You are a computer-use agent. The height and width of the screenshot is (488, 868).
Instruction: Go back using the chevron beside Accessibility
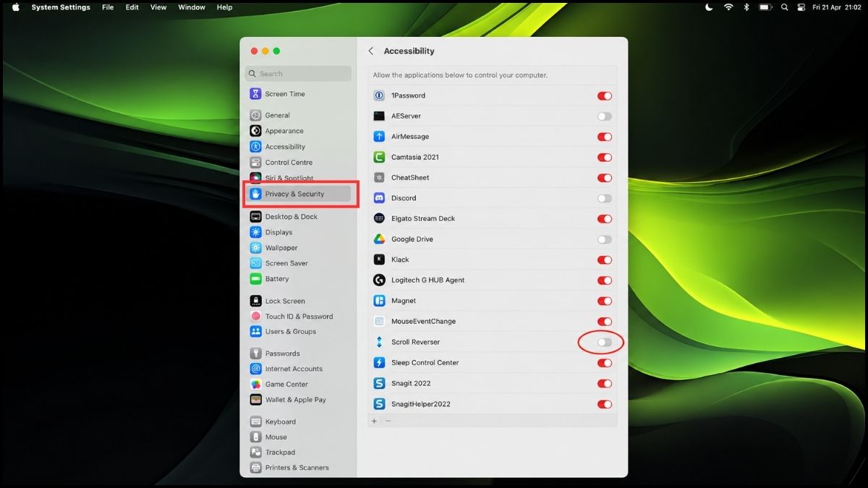click(x=371, y=51)
